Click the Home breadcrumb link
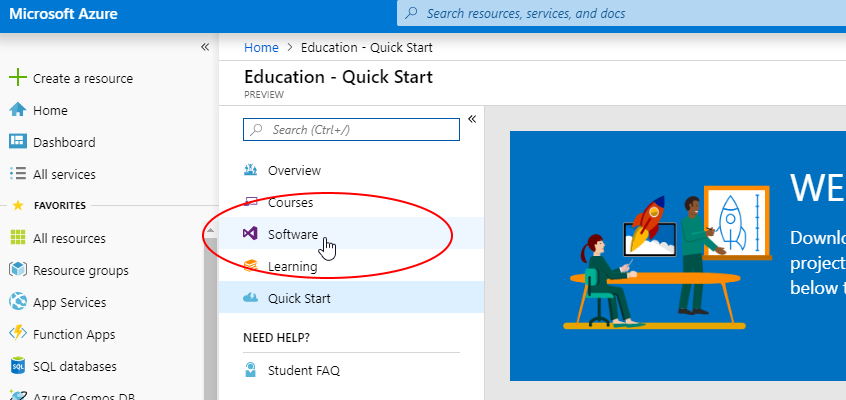846x400 pixels. pyautogui.click(x=261, y=48)
